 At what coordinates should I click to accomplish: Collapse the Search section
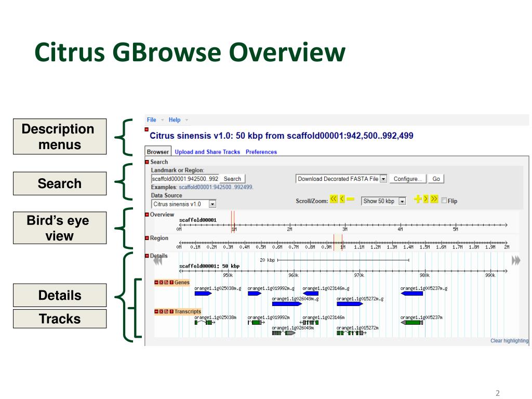147,162
